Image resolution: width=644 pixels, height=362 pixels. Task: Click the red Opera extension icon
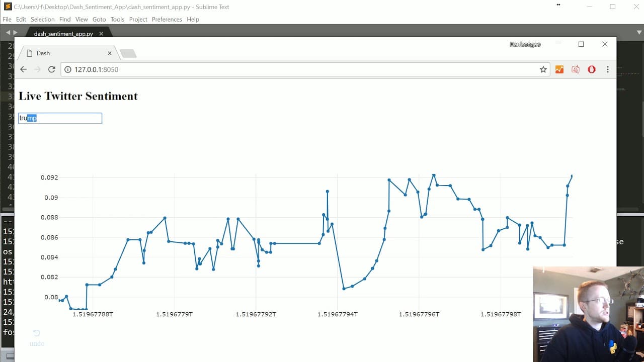pyautogui.click(x=592, y=69)
